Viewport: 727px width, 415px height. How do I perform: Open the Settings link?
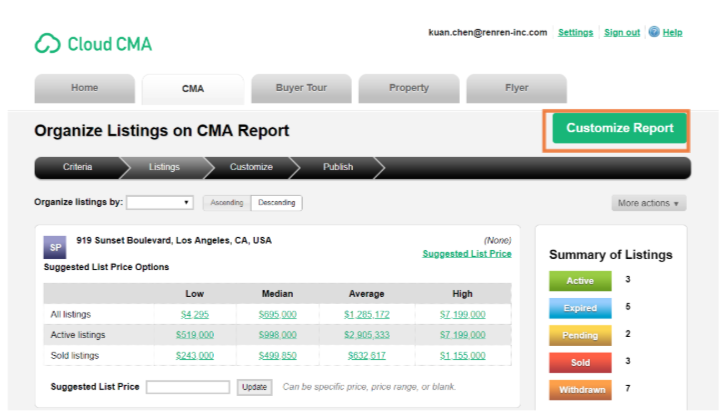click(575, 33)
